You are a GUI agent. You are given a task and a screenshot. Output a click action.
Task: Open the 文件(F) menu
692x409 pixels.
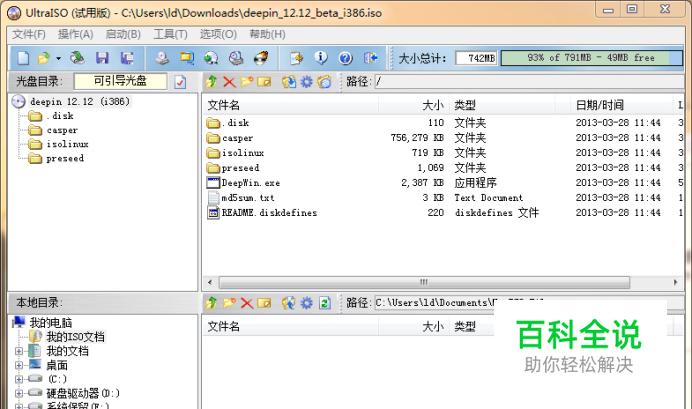click(29, 34)
